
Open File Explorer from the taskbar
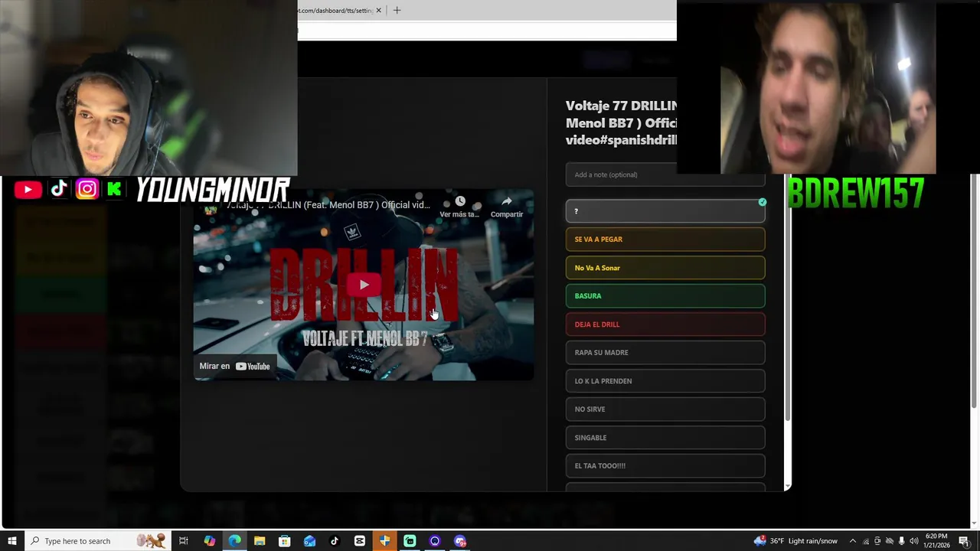(x=260, y=541)
